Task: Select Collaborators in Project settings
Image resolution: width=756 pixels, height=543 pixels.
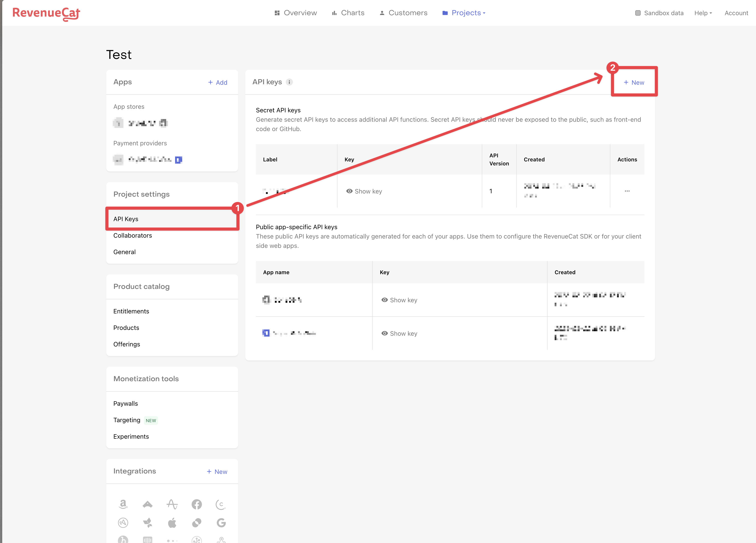Action: 133,235
